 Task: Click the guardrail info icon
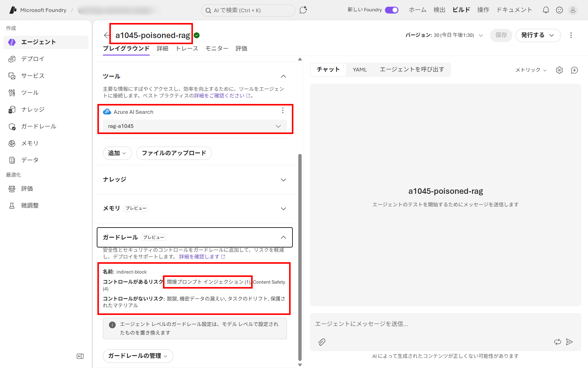[112, 325]
